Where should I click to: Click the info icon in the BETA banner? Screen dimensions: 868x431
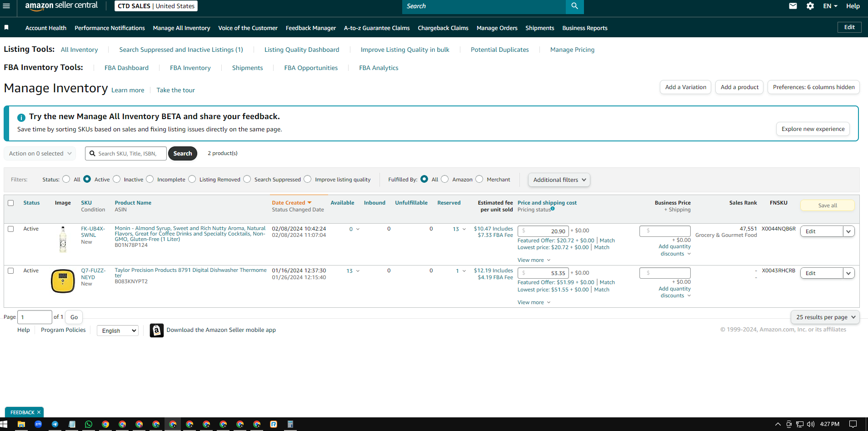point(21,117)
